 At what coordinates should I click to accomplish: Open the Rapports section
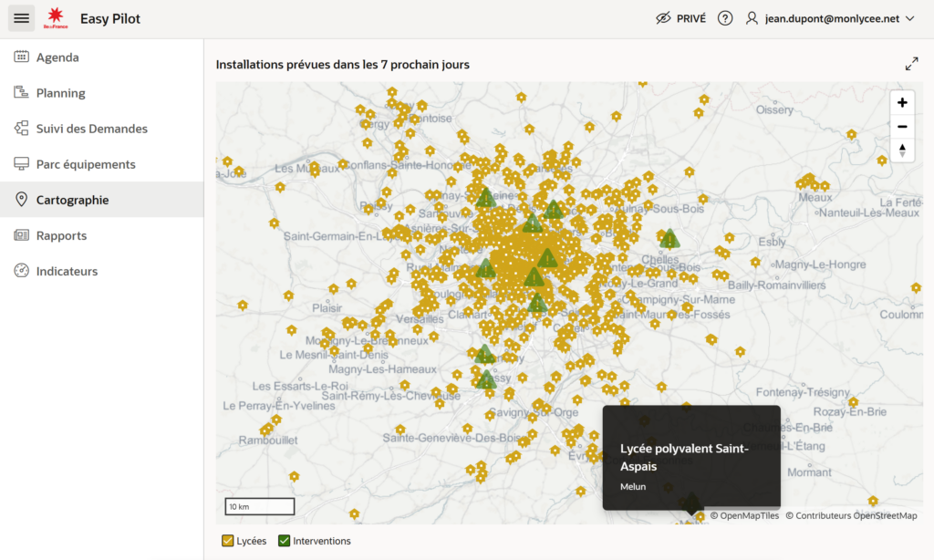[x=102, y=235]
